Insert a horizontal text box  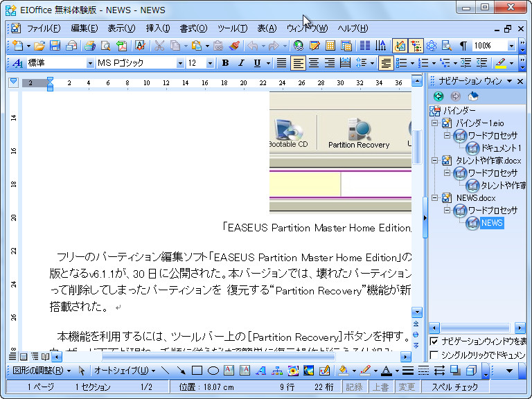tap(229, 371)
